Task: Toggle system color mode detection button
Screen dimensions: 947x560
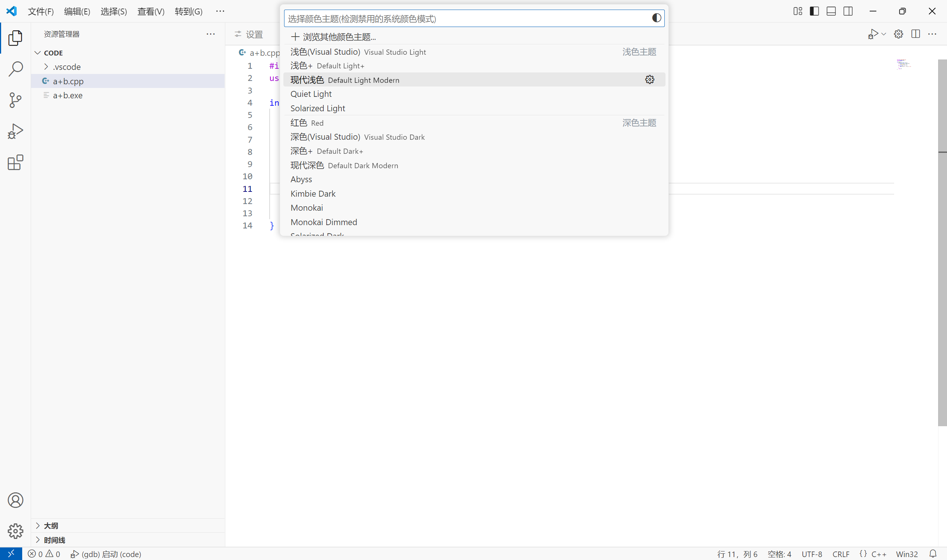Action: (656, 18)
